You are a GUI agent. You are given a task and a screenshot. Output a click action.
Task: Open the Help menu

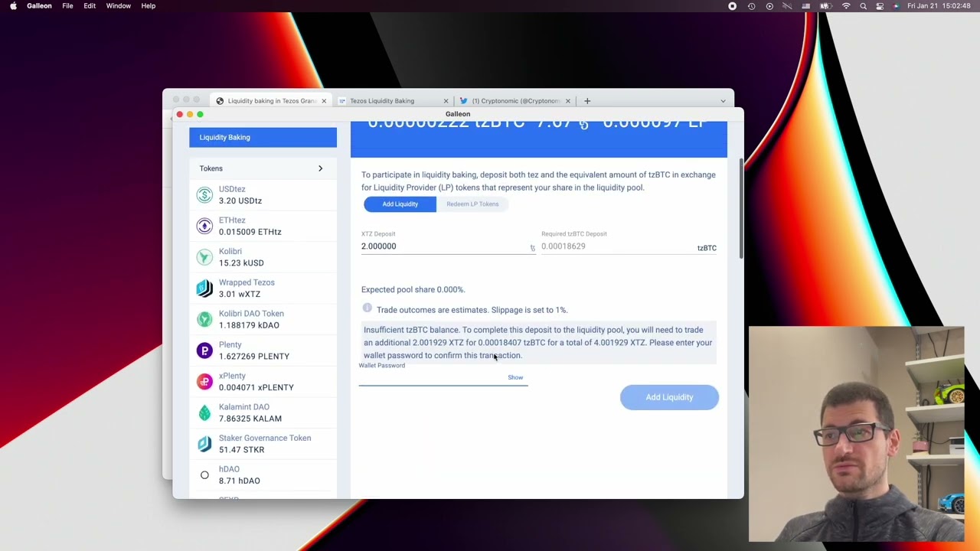[148, 6]
